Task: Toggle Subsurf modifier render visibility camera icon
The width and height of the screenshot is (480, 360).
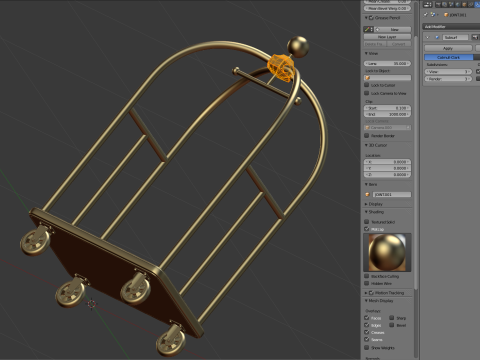Action: 475,37
